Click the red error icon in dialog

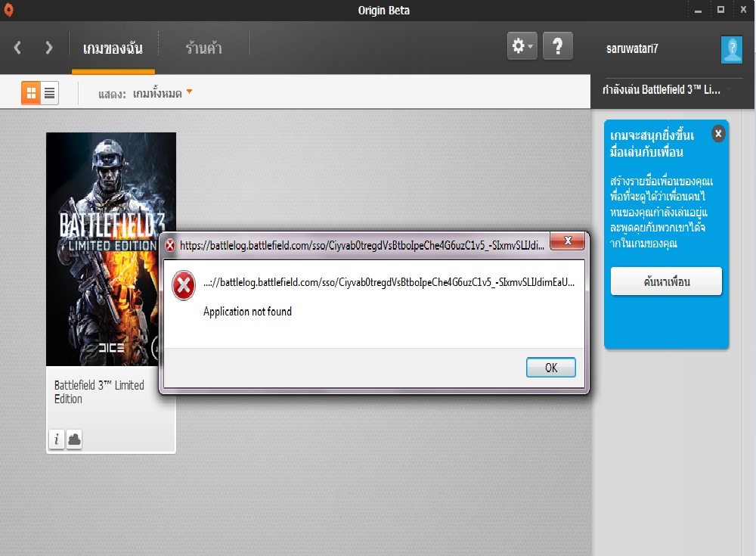183,285
